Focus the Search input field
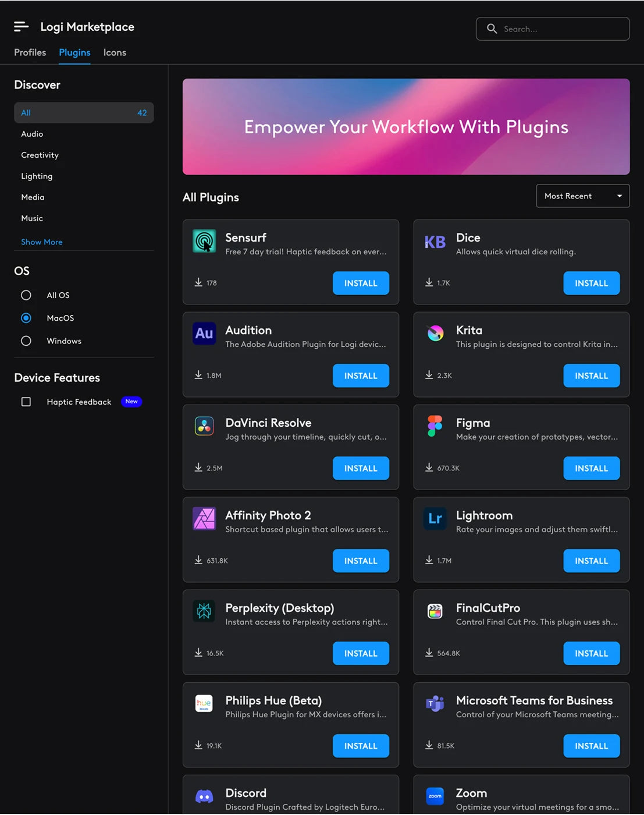The image size is (644, 815). tap(553, 29)
